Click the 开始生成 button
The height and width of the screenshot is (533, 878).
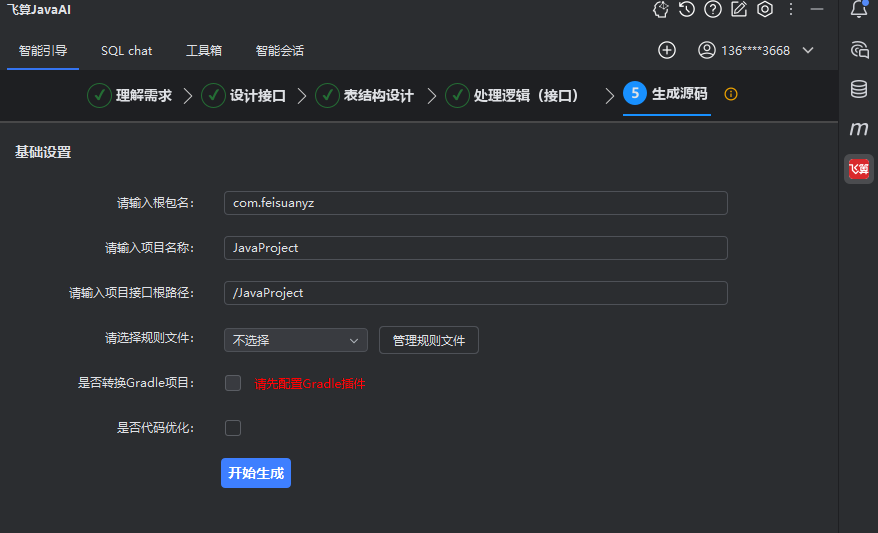(256, 473)
